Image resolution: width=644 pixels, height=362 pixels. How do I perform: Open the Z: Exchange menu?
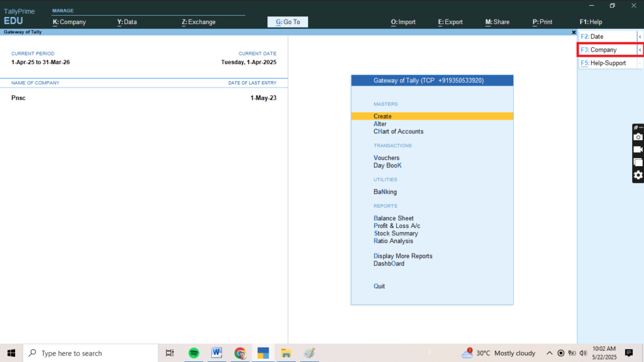pos(199,22)
